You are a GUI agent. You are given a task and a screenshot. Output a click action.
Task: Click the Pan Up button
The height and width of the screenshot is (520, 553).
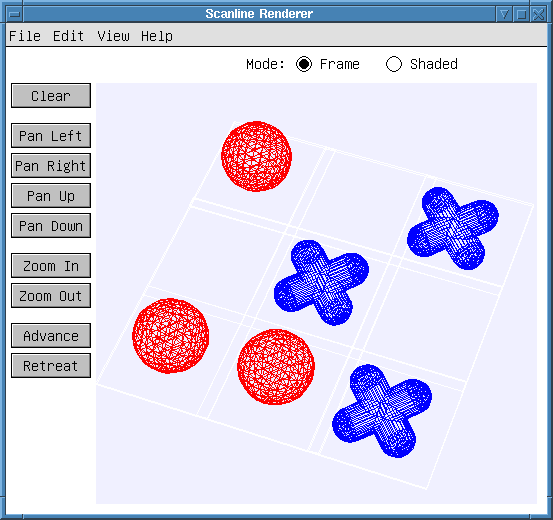tap(51, 195)
